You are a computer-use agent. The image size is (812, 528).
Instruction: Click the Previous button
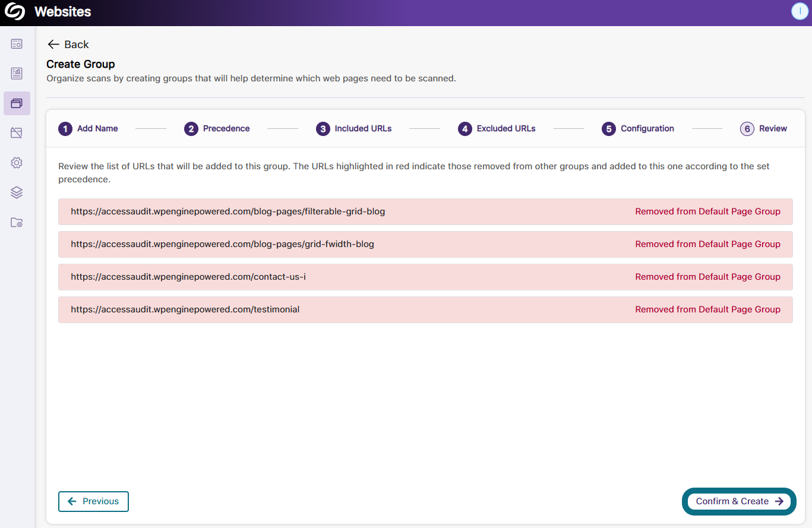pyautogui.click(x=93, y=501)
